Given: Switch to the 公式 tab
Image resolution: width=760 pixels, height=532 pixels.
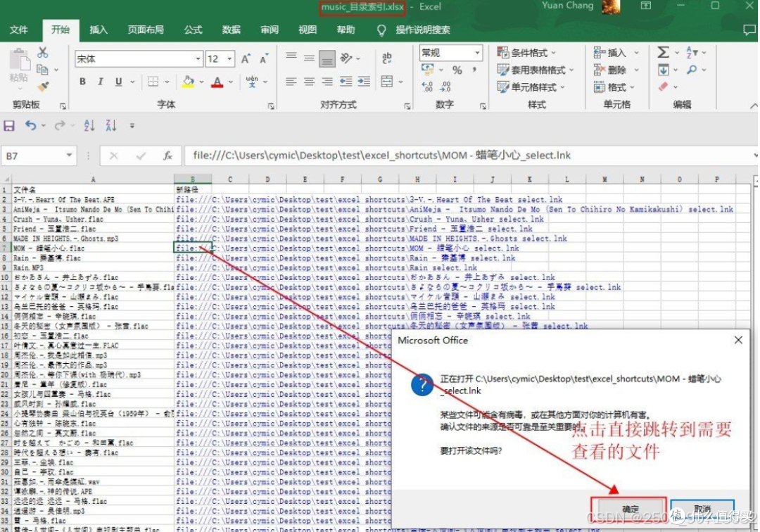Looking at the screenshot, I should point(193,30).
